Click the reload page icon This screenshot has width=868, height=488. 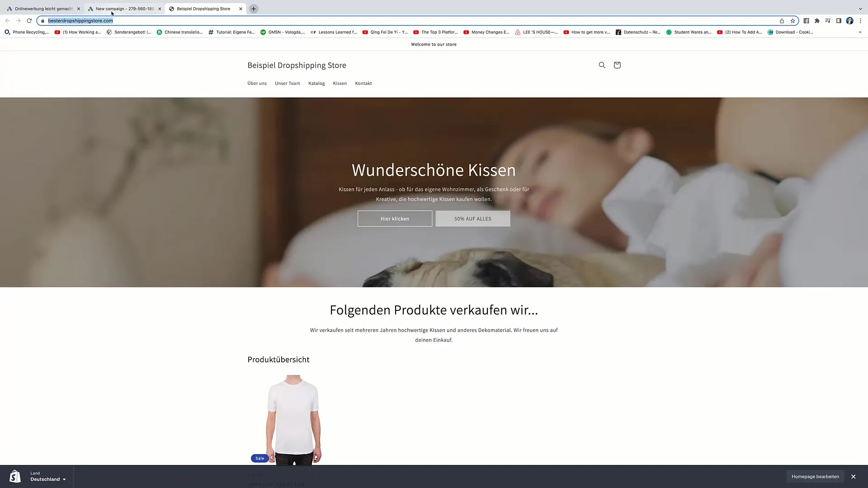click(x=28, y=21)
